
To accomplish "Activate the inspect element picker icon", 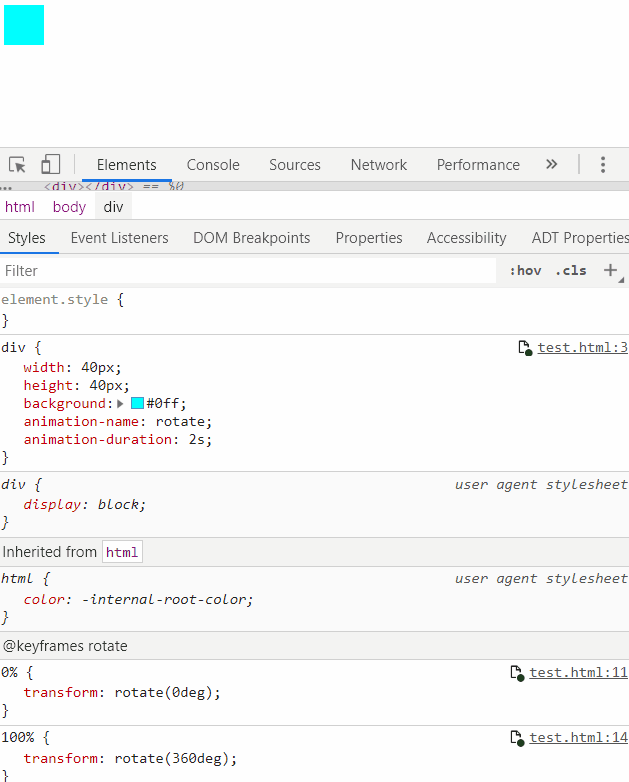I will click(x=17, y=165).
